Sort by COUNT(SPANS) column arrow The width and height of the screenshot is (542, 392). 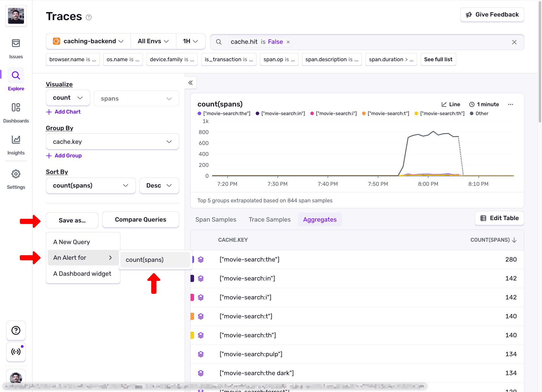pos(514,240)
